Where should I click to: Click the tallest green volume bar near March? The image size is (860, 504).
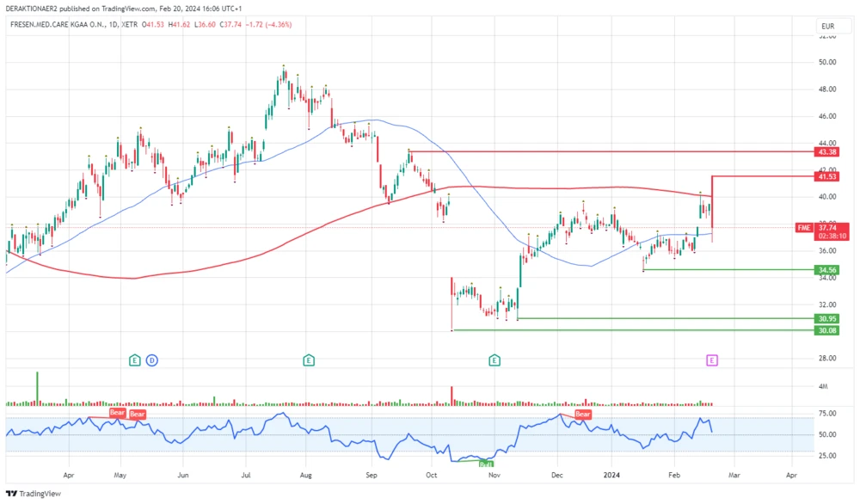[37, 387]
